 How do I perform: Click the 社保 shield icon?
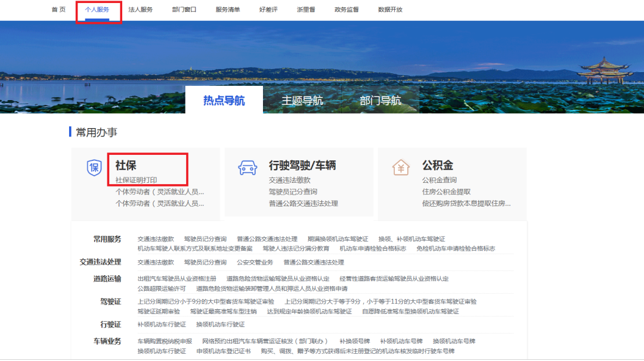[94, 168]
